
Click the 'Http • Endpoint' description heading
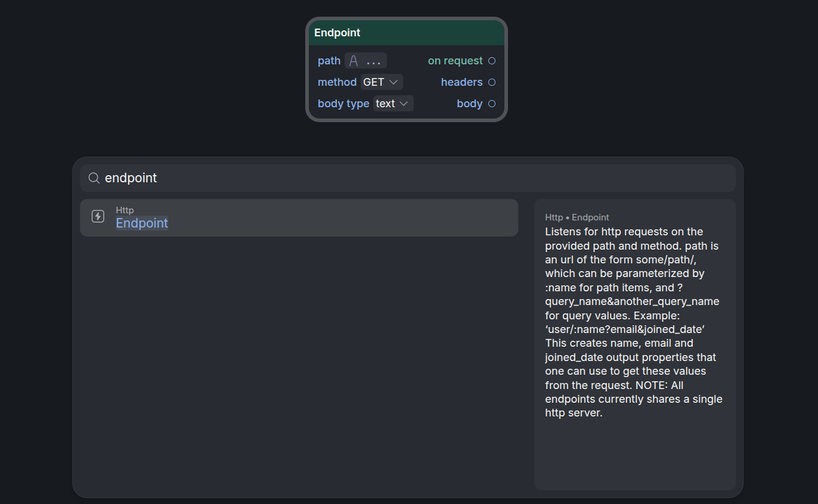[x=577, y=217]
